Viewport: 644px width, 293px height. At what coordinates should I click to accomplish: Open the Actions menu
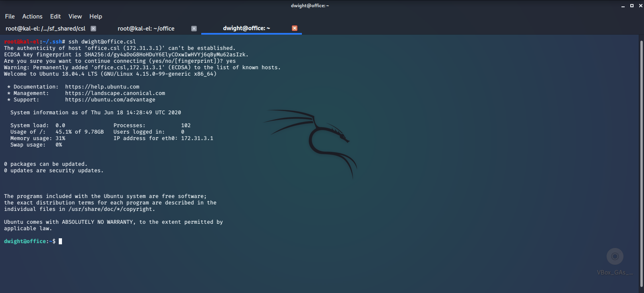click(x=32, y=17)
